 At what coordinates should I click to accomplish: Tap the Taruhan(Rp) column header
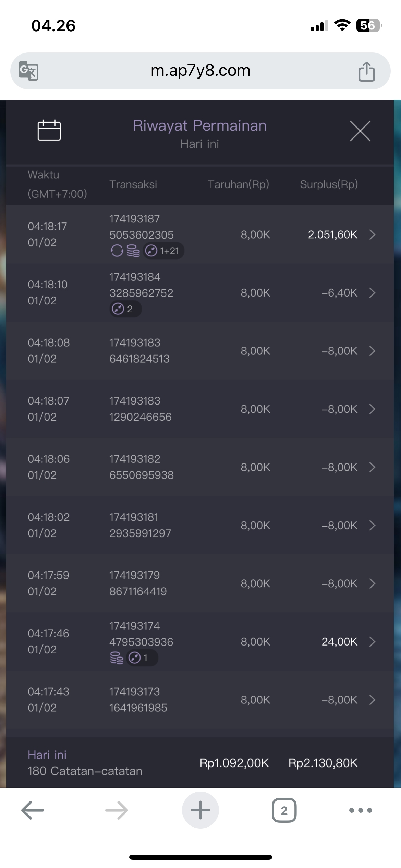238,184
